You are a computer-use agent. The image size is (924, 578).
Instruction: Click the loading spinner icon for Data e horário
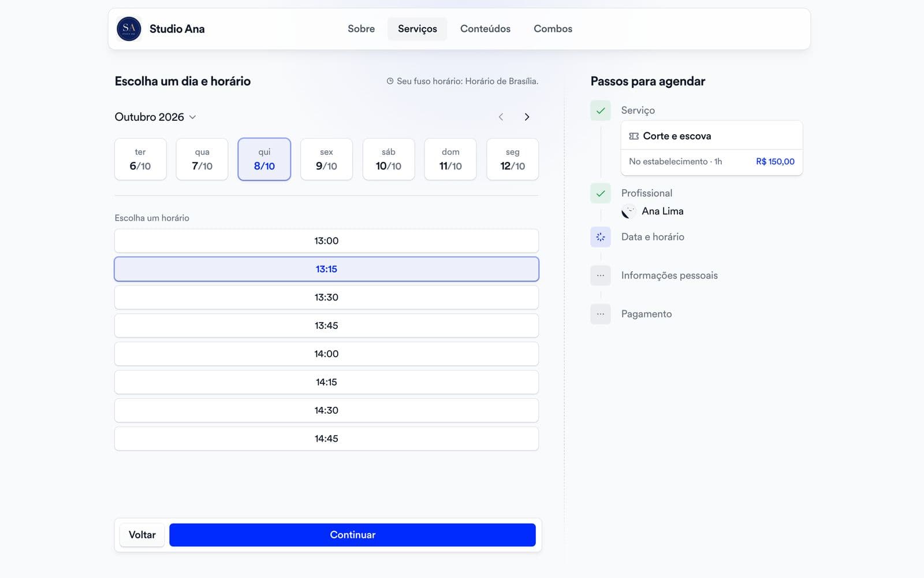pos(601,237)
